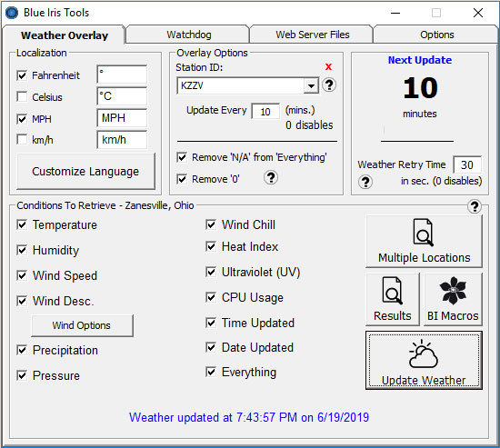Image resolution: width=500 pixels, height=448 pixels.
Task: Open Conditions To Retrieve help icon
Action: pos(475,206)
